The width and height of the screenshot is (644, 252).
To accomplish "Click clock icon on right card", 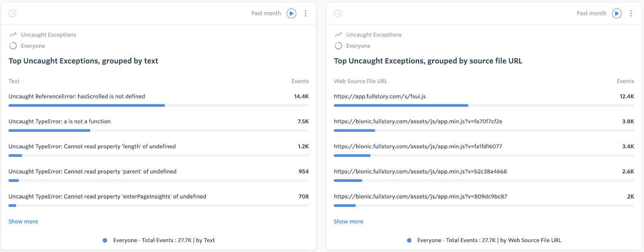I will (x=338, y=13).
